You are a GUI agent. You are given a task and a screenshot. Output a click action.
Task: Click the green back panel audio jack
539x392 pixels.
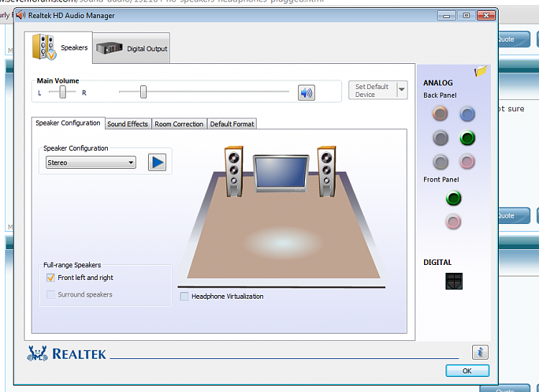pyautogui.click(x=467, y=138)
